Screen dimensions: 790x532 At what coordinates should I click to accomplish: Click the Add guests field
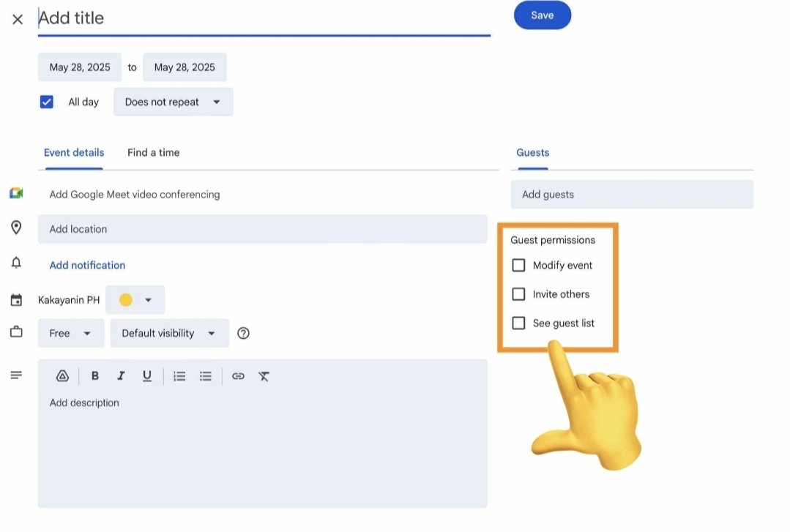click(x=632, y=195)
